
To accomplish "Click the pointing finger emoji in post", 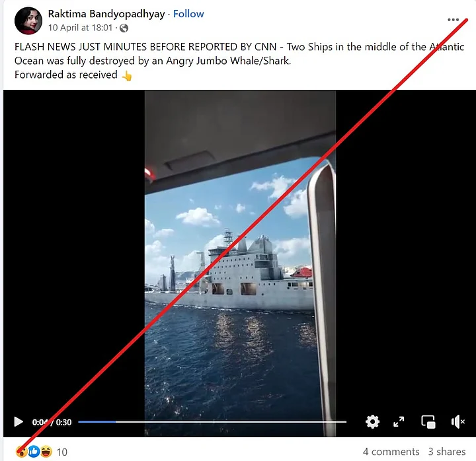I will click(x=127, y=75).
